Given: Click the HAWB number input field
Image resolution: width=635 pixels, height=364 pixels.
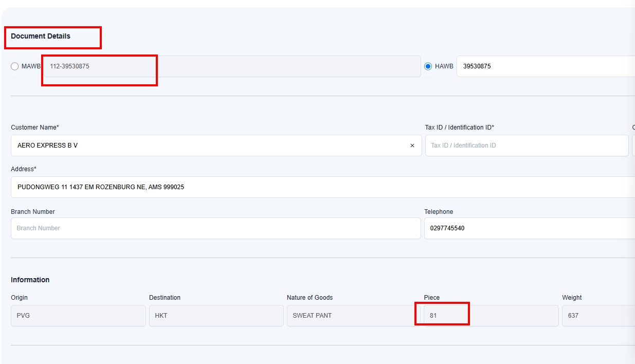Looking at the screenshot, I should pos(545,66).
